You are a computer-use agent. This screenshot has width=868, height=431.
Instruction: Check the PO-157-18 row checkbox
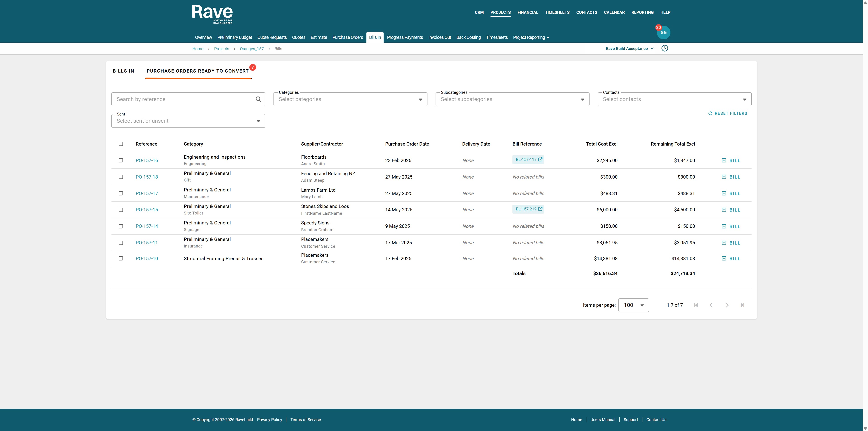[x=121, y=177]
